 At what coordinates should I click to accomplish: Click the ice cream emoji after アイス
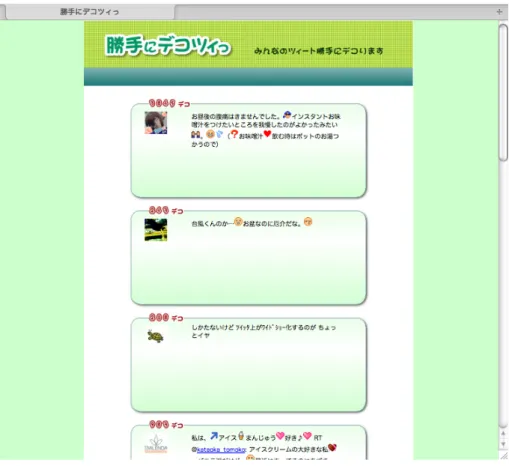tap(241, 435)
